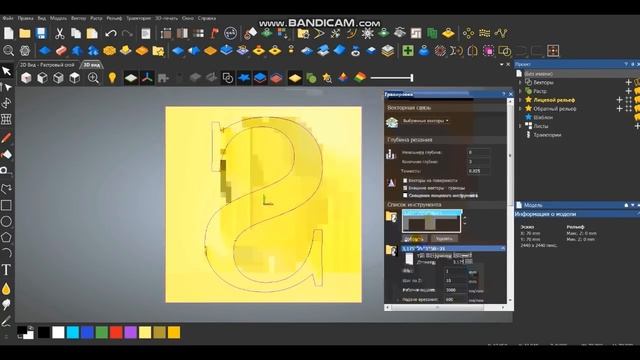Click the slider in 3D view toolbar
This screenshot has width=640, height=360.
(392, 78)
